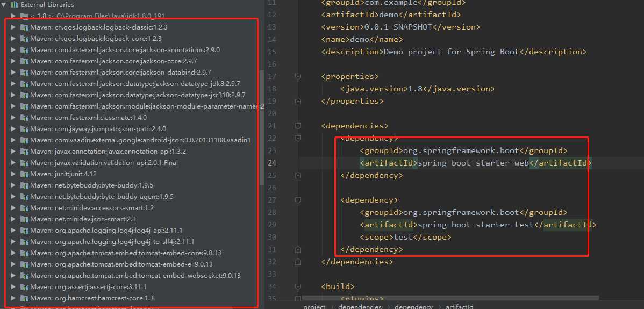Click the library icon of android-json vaadin1
Image resolution: width=644 pixels, height=309 pixels.
click(25, 140)
